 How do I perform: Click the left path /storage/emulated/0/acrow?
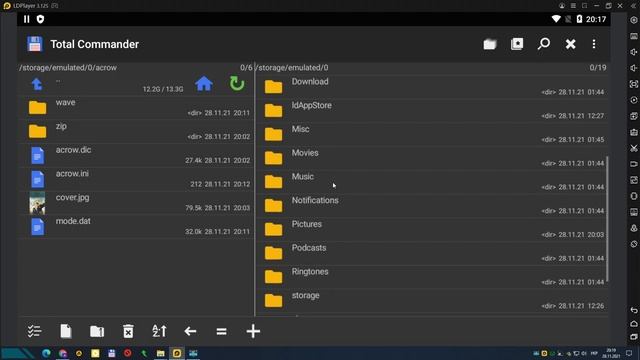click(x=68, y=68)
